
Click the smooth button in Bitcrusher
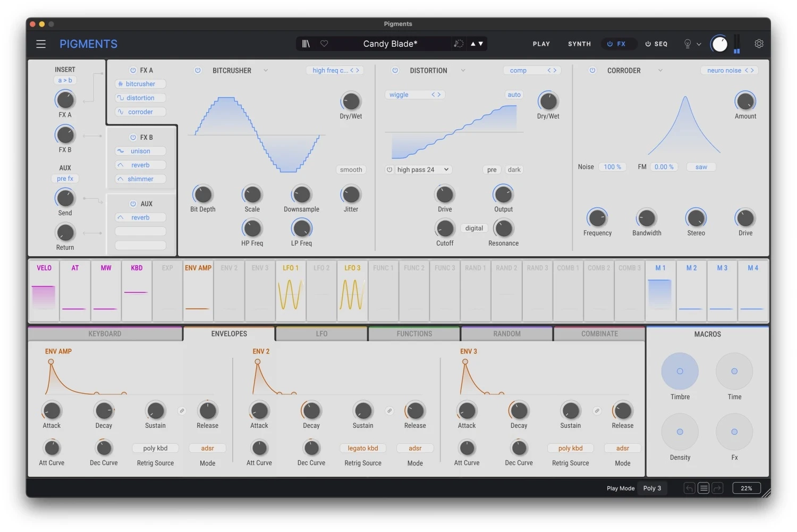tap(351, 170)
